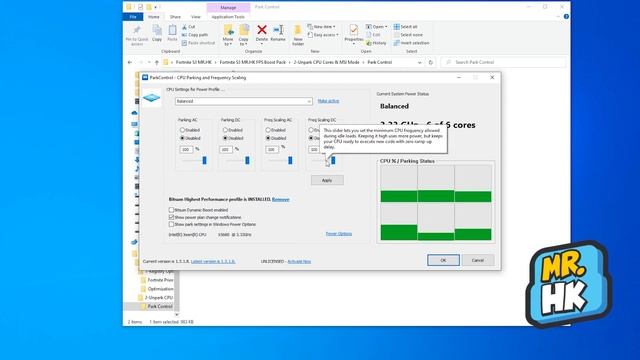This screenshot has width=640, height=360.
Task: Expand the New item dropdown
Action: [x=322, y=27]
